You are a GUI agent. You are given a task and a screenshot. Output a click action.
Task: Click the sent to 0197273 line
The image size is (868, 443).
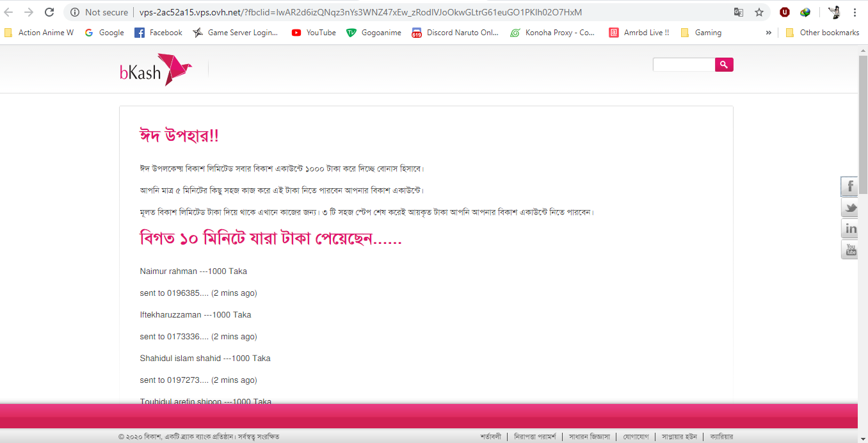(198, 380)
